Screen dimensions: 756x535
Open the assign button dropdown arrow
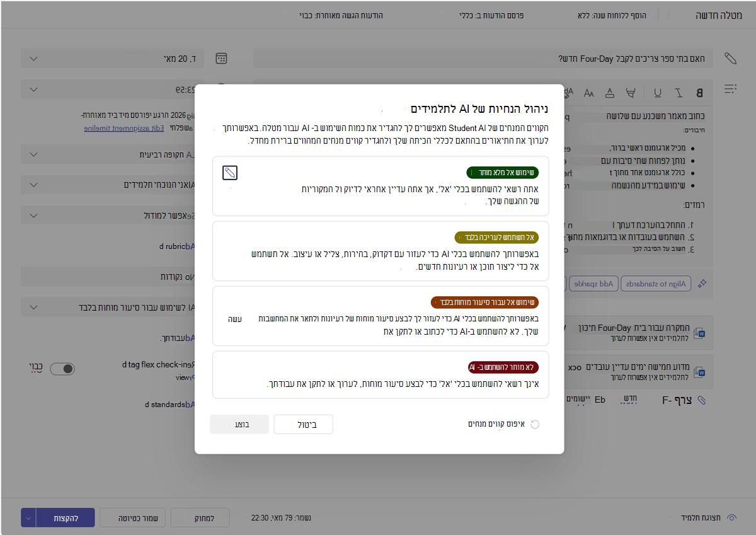tap(28, 518)
